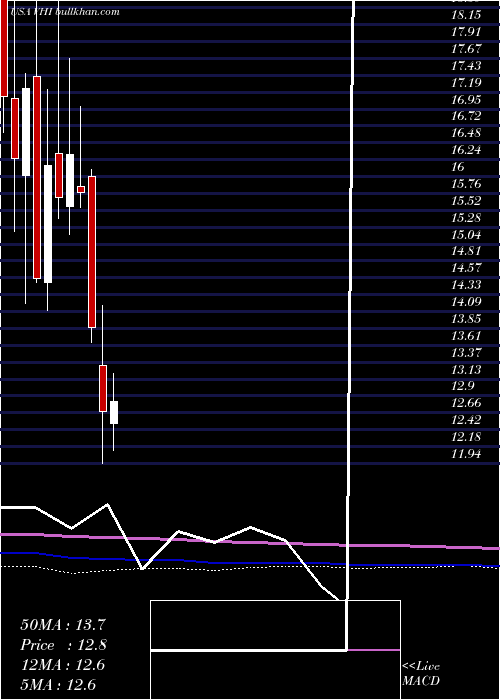Click the 12.42 price axis label

[466, 421]
